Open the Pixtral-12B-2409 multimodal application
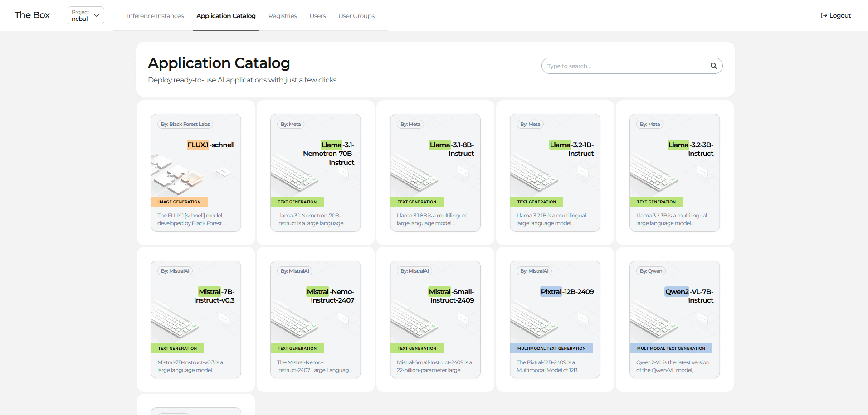868x415 pixels. tap(555, 319)
